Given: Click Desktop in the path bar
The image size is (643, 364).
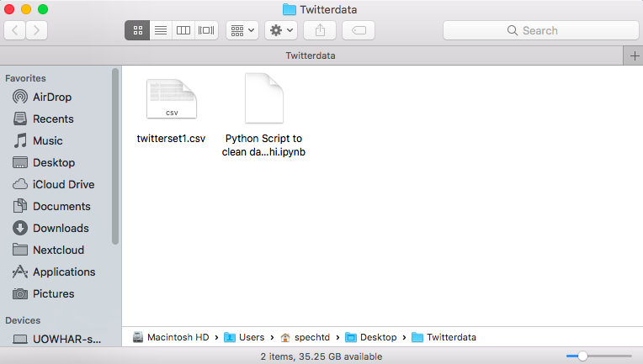Looking at the screenshot, I should tap(371, 337).
